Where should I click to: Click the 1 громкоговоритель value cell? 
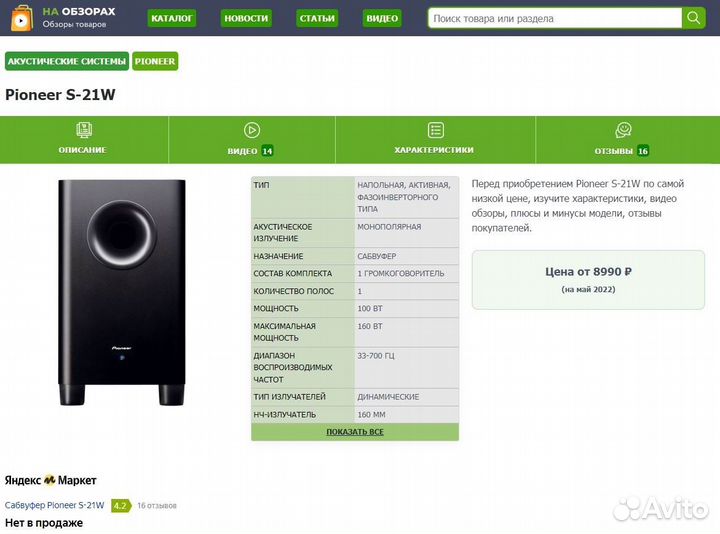click(406, 273)
